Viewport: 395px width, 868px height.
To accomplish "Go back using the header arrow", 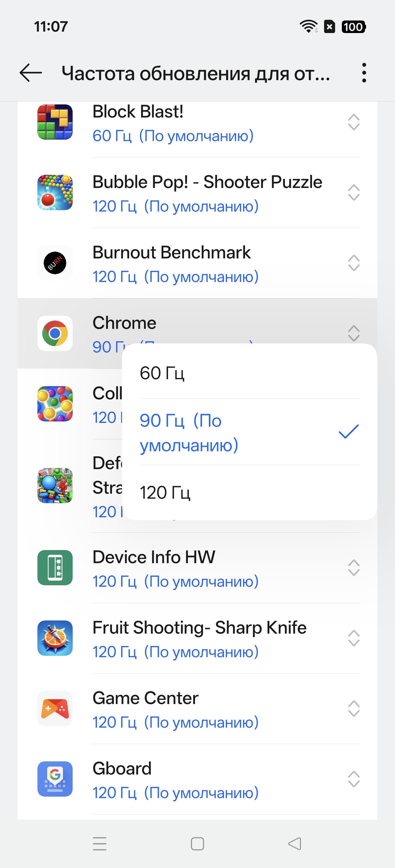I will click(31, 73).
